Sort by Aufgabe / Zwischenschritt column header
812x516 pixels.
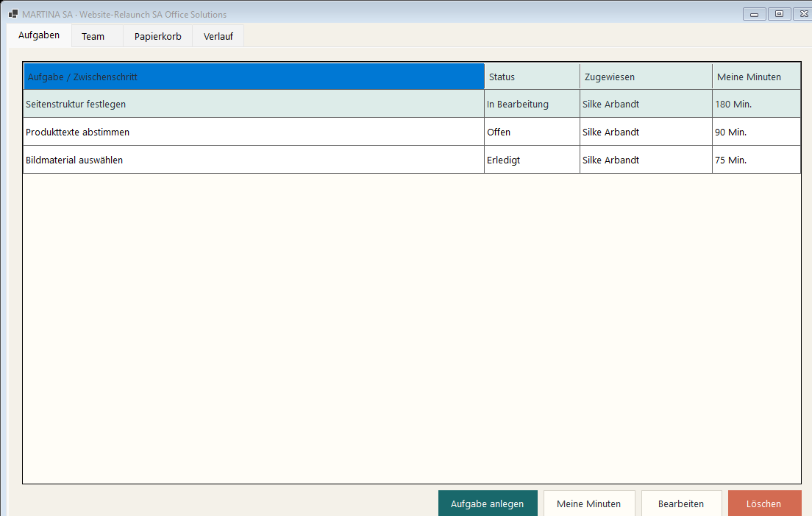254,77
